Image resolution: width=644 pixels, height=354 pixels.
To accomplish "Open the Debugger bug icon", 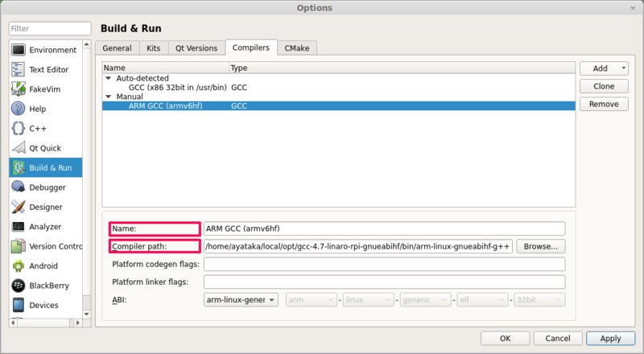I will point(18,187).
